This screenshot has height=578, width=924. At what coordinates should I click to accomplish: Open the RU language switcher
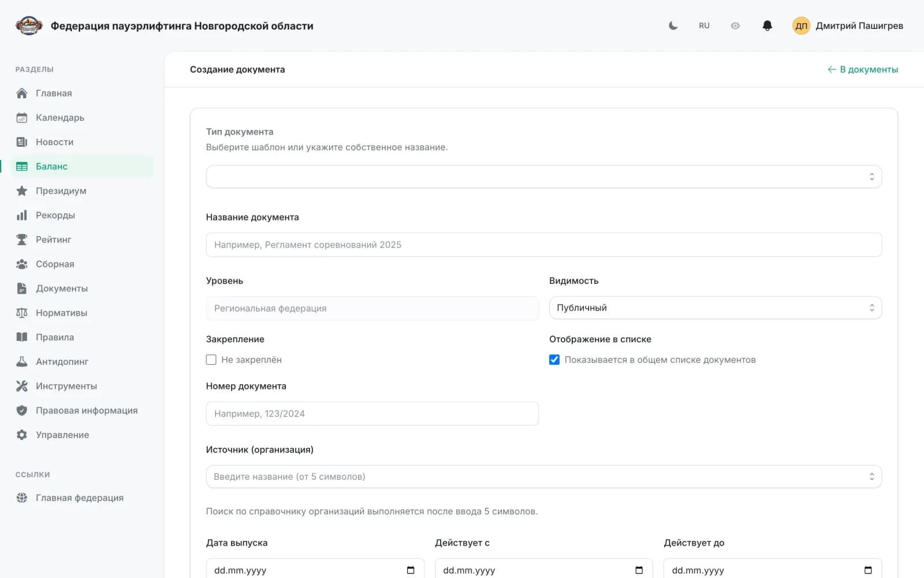tap(704, 26)
